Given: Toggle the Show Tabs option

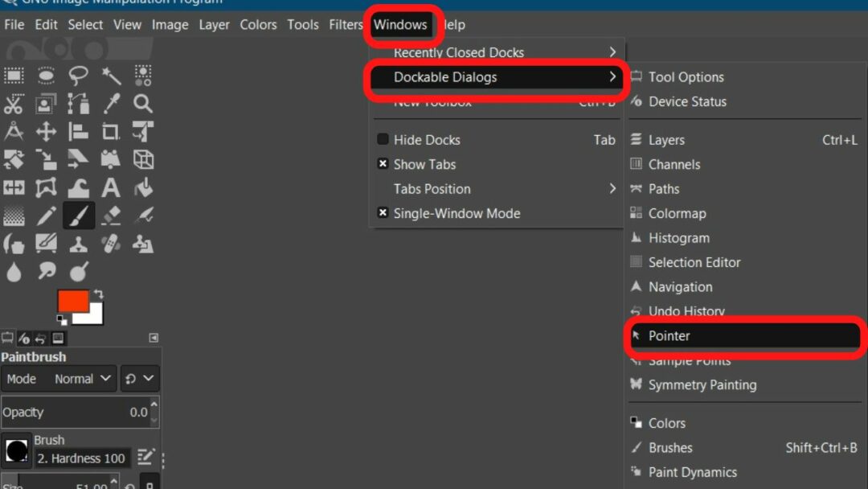Looking at the screenshot, I should 383,164.
